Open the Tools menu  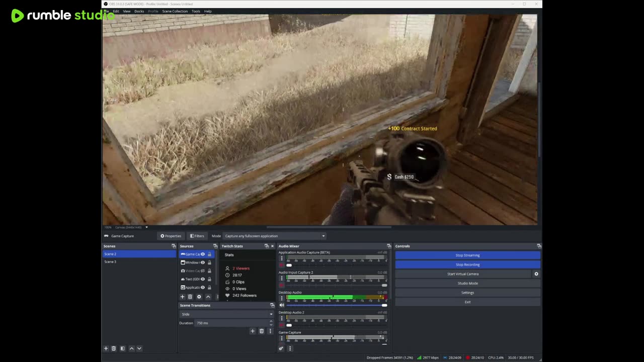[x=196, y=11]
